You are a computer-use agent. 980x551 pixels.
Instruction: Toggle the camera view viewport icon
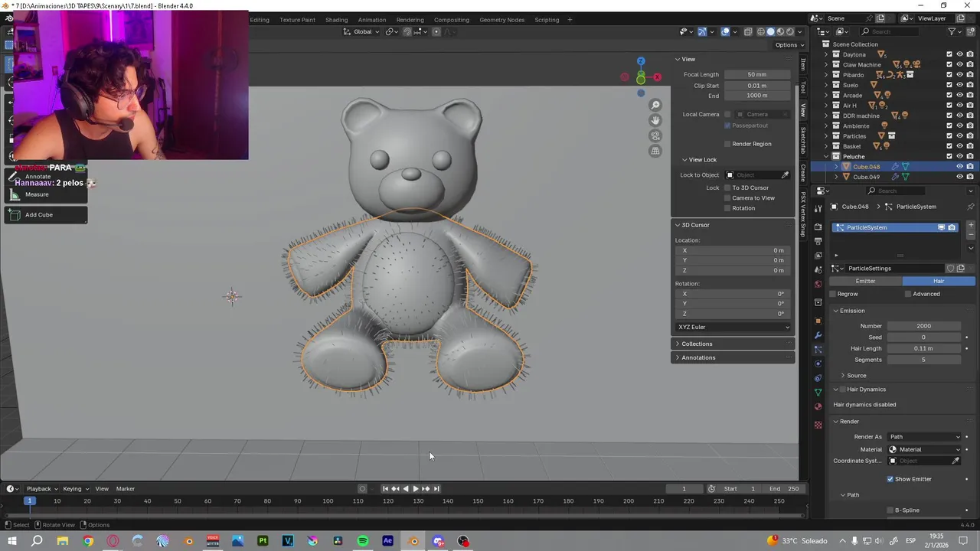655,135
